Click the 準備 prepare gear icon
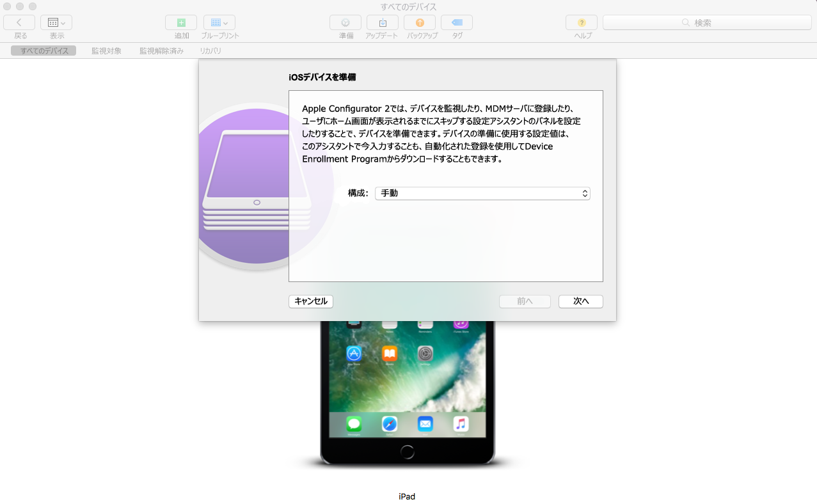Screen dimensions: 817x504 tap(345, 22)
